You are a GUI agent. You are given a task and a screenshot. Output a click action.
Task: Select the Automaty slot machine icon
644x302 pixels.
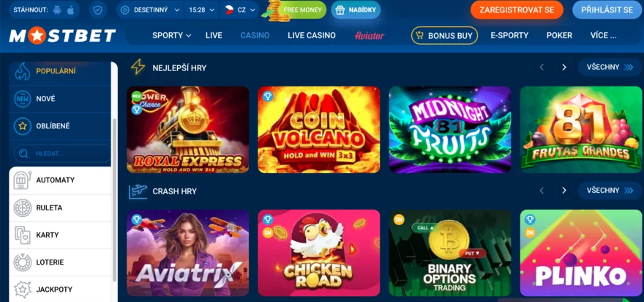click(23, 180)
